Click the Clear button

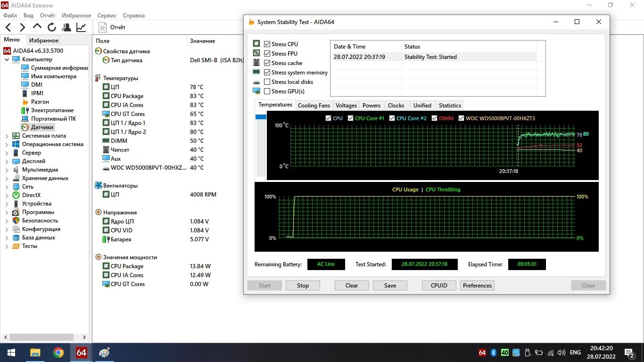tap(352, 285)
